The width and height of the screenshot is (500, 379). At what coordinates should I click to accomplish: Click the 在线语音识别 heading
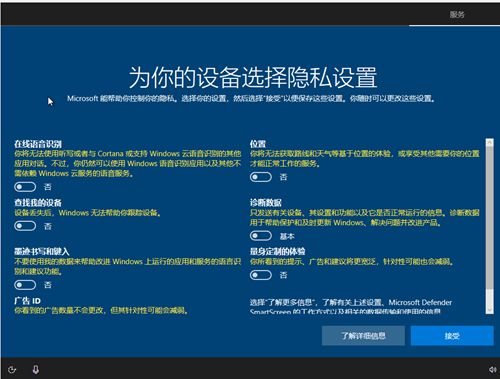tap(38, 144)
